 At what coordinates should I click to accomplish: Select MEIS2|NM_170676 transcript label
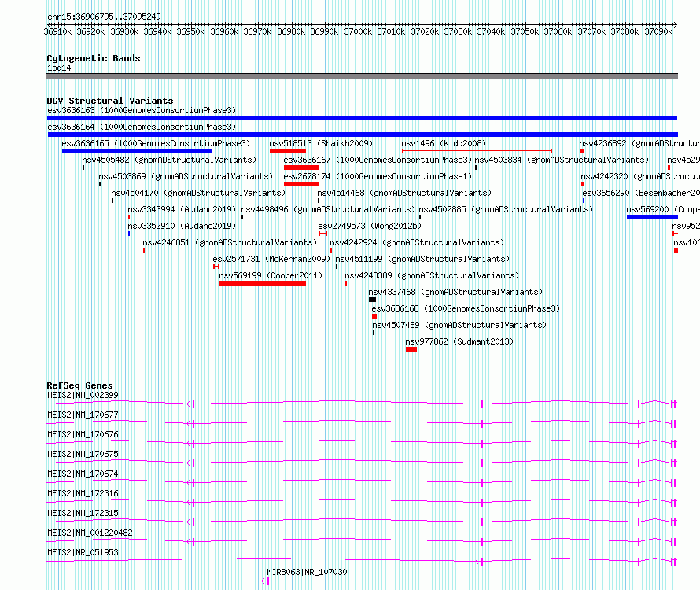pos(83,434)
